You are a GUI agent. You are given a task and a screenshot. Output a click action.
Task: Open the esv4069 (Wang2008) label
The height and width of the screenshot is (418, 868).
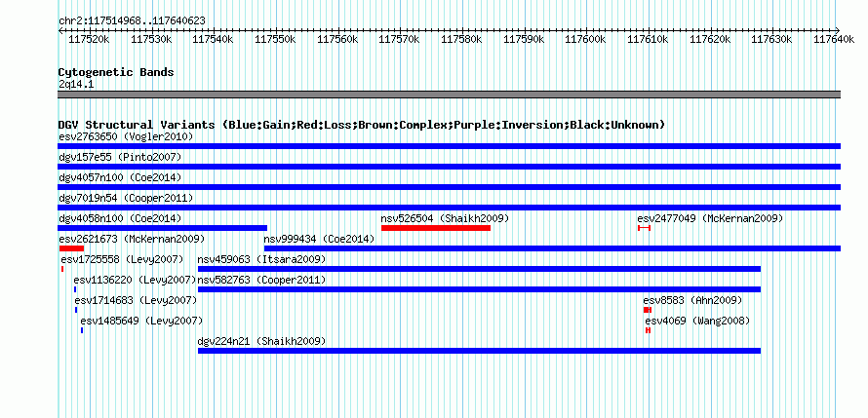(x=697, y=321)
